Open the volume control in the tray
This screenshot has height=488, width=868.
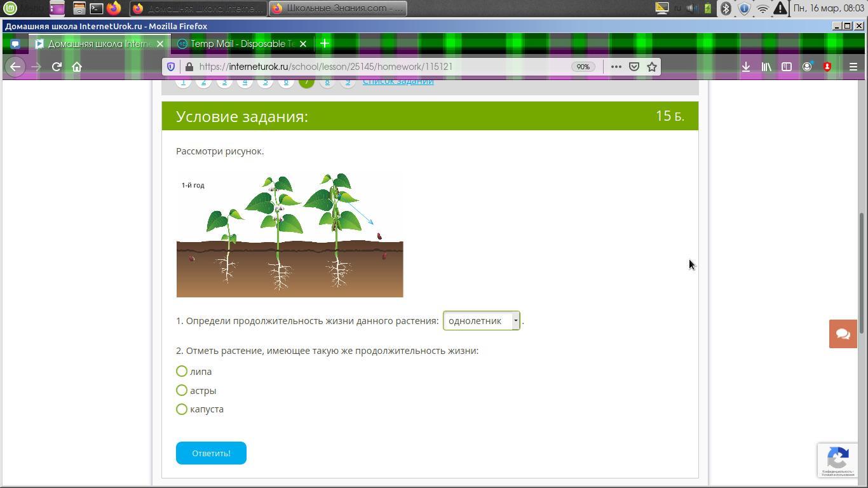(692, 8)
